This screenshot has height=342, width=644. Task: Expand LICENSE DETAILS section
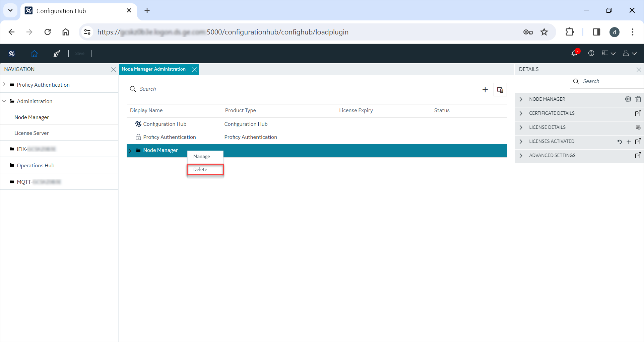(521, 127)
